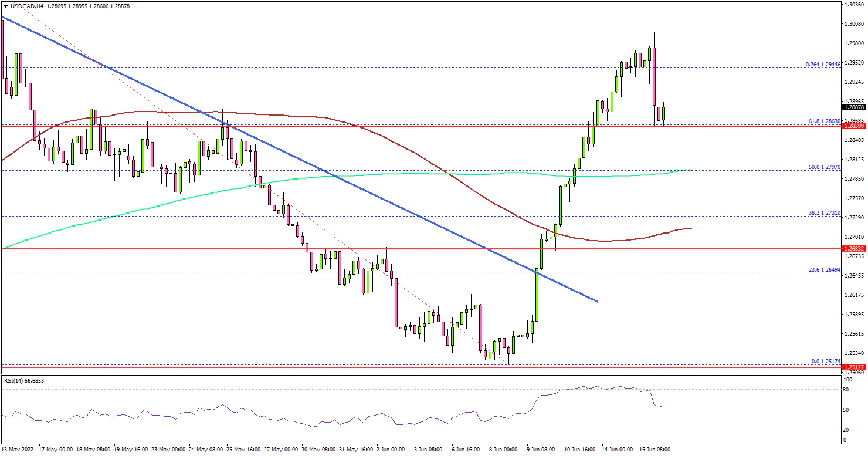Click the red 1.26832 price level tag

click(855, 249)
